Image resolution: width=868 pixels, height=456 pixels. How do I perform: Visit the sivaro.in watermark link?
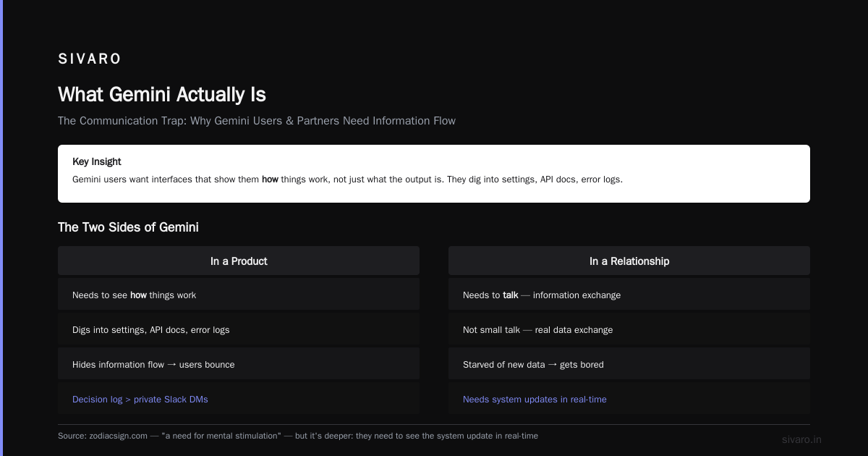coord(801,439)
